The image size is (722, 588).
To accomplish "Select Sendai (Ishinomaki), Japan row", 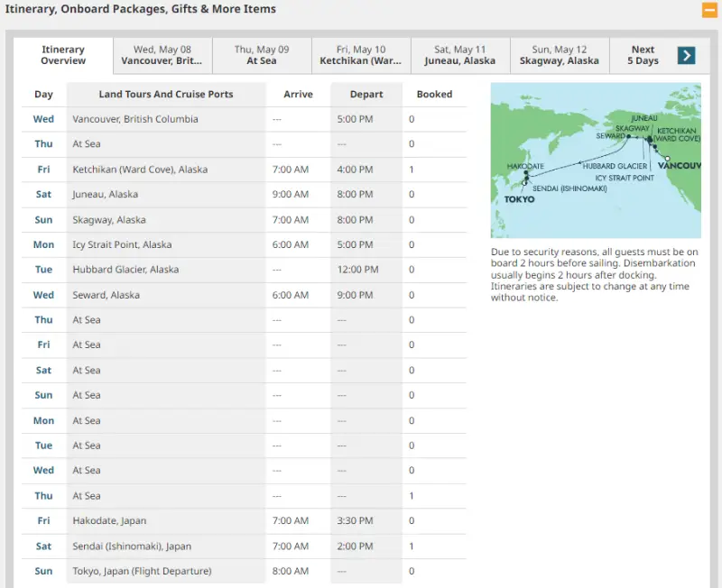I will coord(132,547).
